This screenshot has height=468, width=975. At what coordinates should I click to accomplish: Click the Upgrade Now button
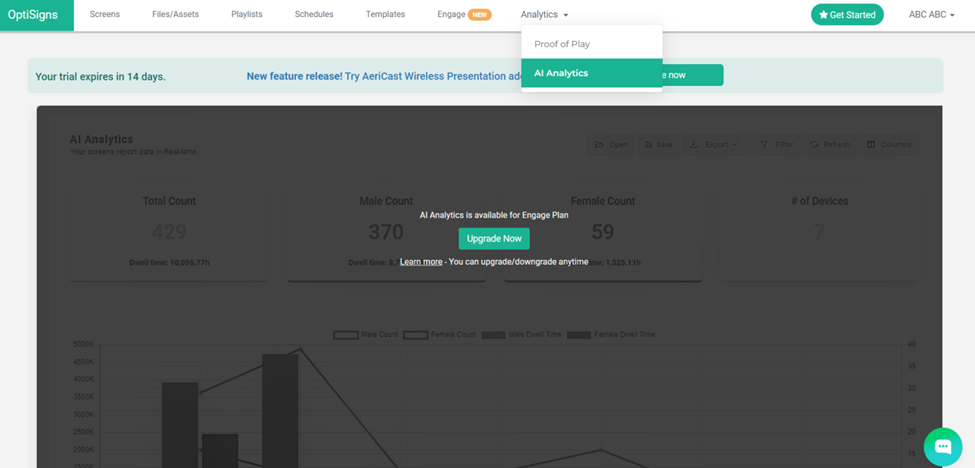(494, 239)
